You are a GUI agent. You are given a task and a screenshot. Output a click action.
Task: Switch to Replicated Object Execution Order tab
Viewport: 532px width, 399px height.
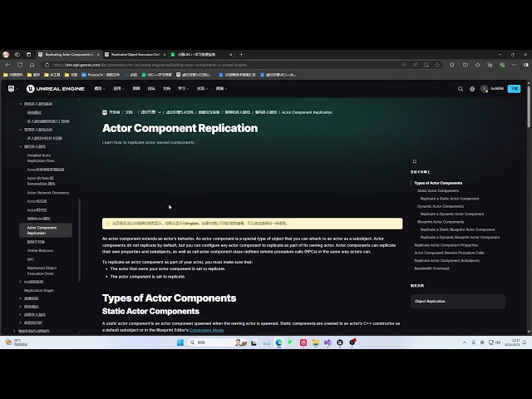point(133,54)
